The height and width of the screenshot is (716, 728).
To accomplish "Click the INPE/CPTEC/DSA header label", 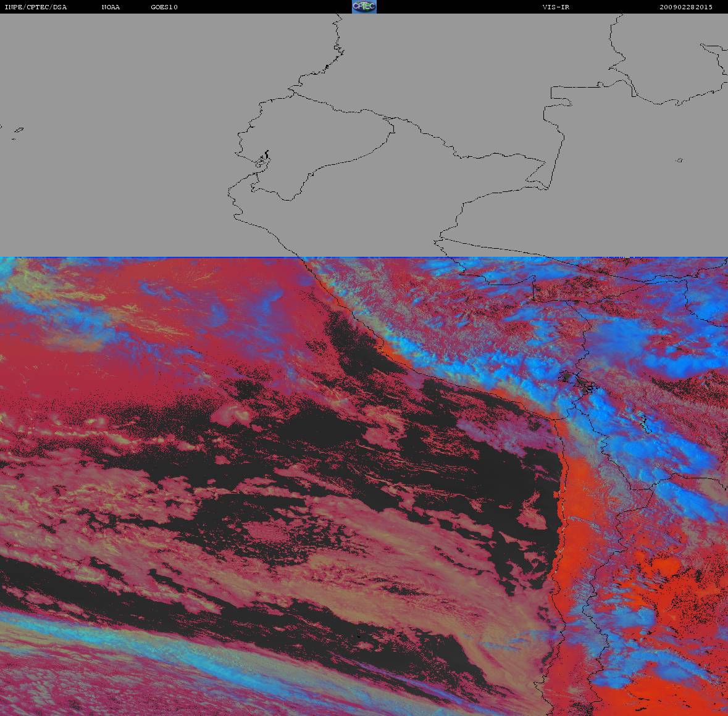I will coord(36,7).
